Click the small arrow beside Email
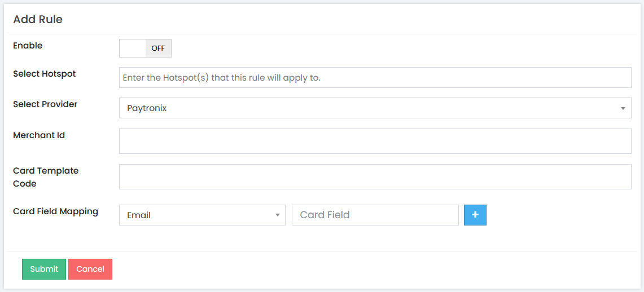This screenshot has width=644, height=292. coord(277,215)
